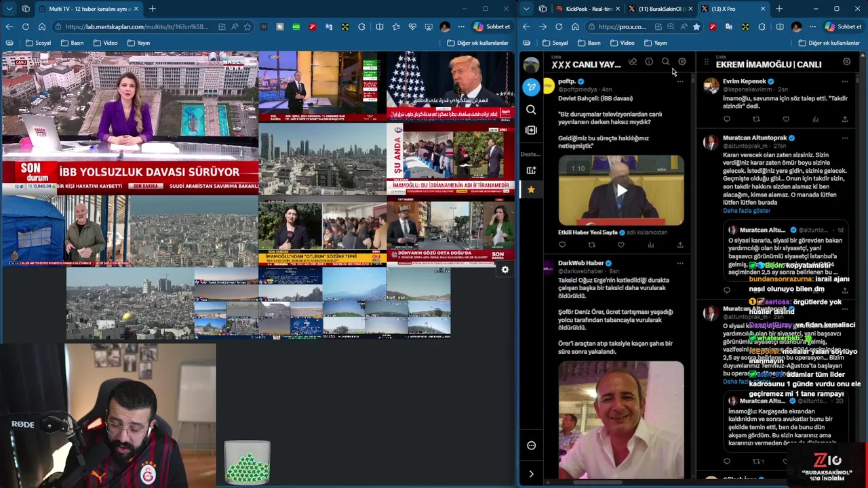Open Edge workspaces icon in Multi TV window

point(25,9)
